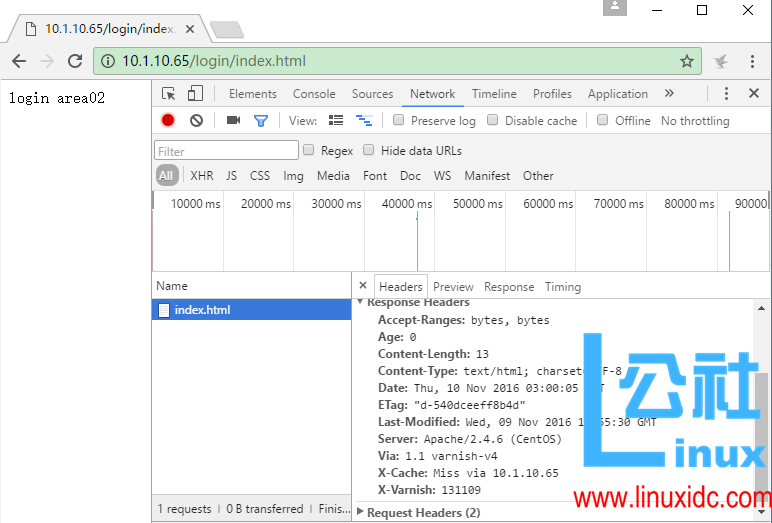This screenshot has height=523, width=772.
Task: Switch to the Profiles tab
Action: pyautogui.click(x=552, y=94)
